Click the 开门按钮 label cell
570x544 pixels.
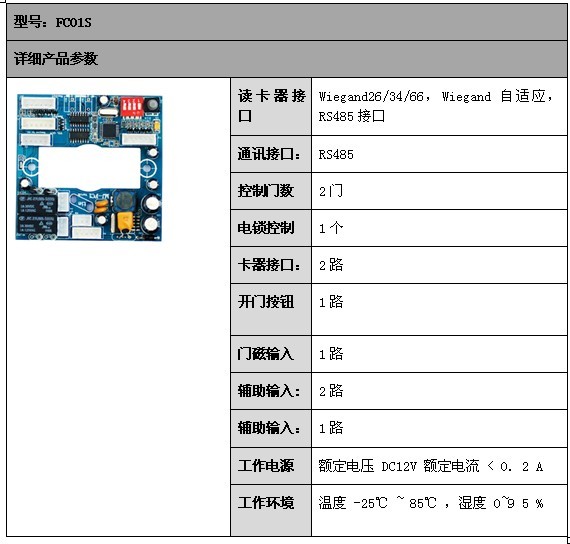271,309
